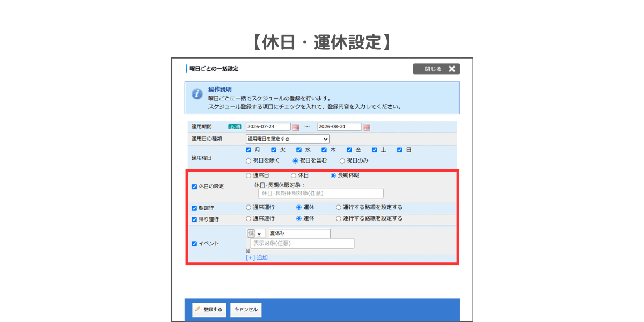Click the 休日·長期休暇対象: label text
The width and height of the screenshot is (644, 322).
[279, 185]
